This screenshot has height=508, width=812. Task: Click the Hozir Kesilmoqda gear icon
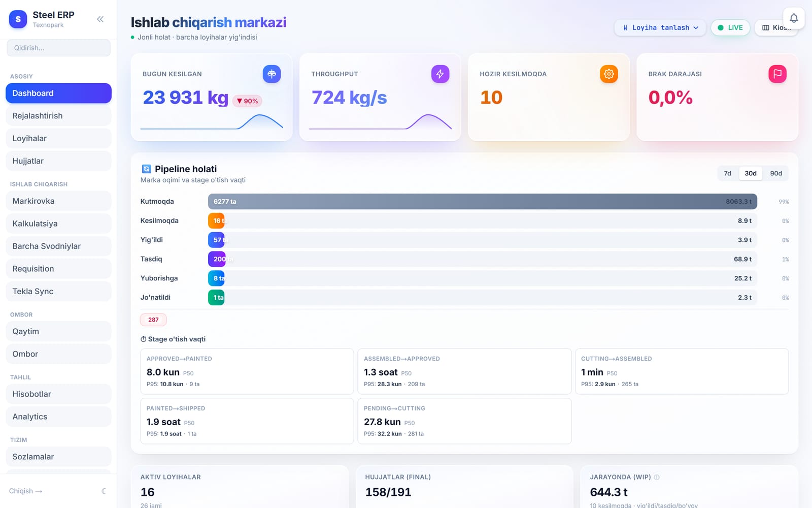tap(608, 74)
